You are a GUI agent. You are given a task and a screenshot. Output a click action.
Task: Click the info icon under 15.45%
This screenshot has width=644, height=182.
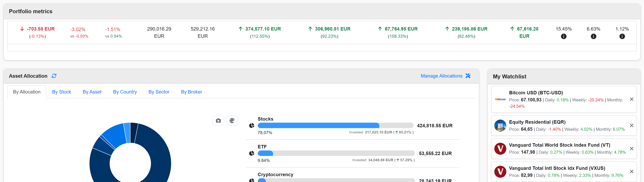pos(563,37)
